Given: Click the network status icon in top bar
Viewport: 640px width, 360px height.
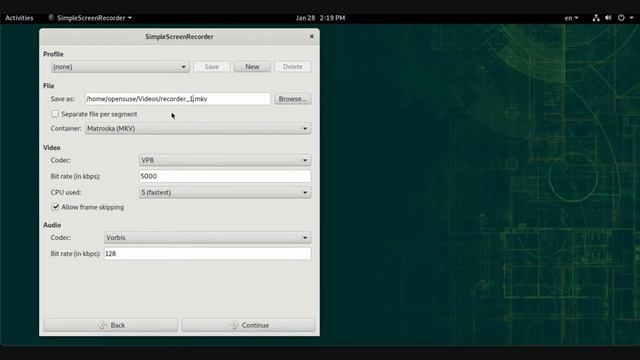Looking at the screenshot, I should (596, 18).
